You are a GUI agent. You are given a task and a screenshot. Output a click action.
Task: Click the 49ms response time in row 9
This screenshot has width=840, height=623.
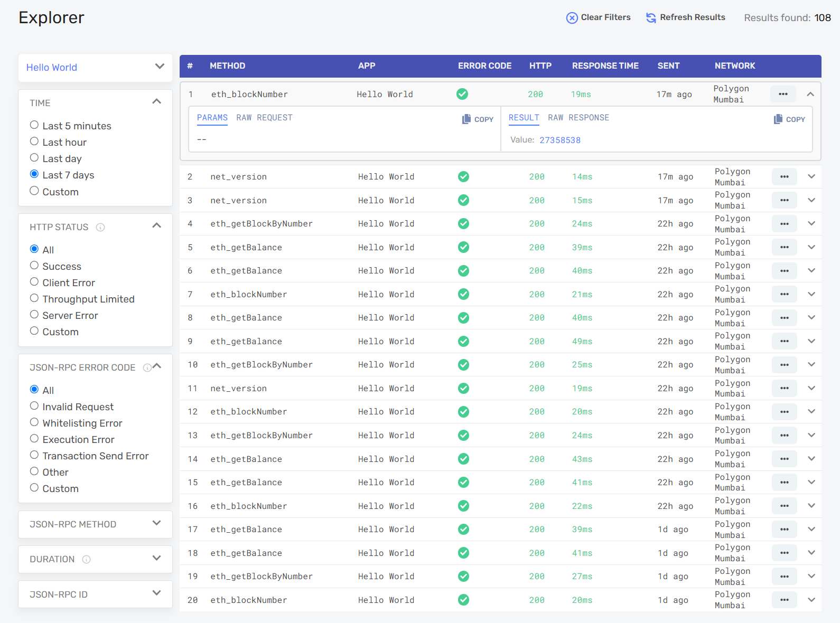[582, 342]
